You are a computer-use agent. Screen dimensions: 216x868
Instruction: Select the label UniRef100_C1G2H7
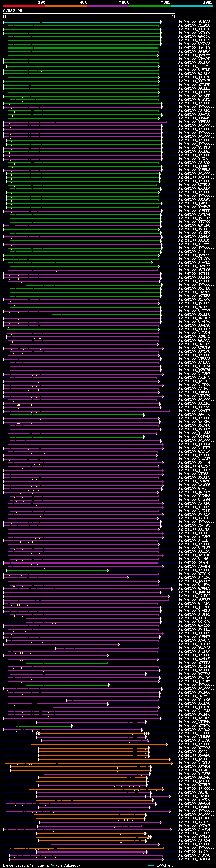click(194, 374)
